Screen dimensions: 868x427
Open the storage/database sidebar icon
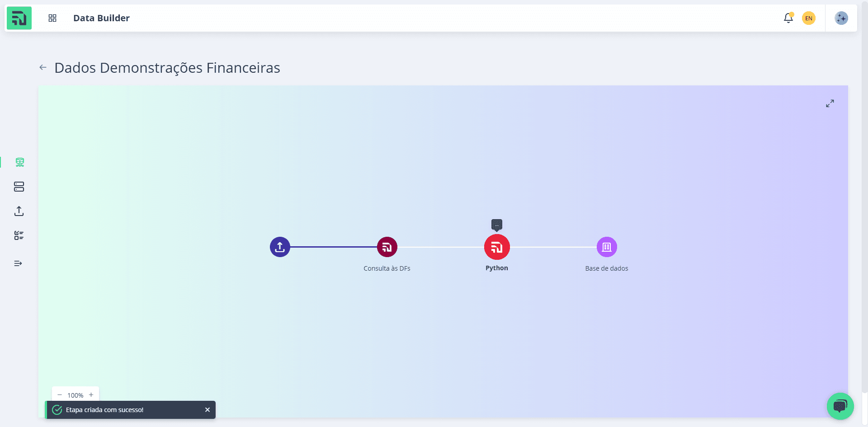coord(19,187)
